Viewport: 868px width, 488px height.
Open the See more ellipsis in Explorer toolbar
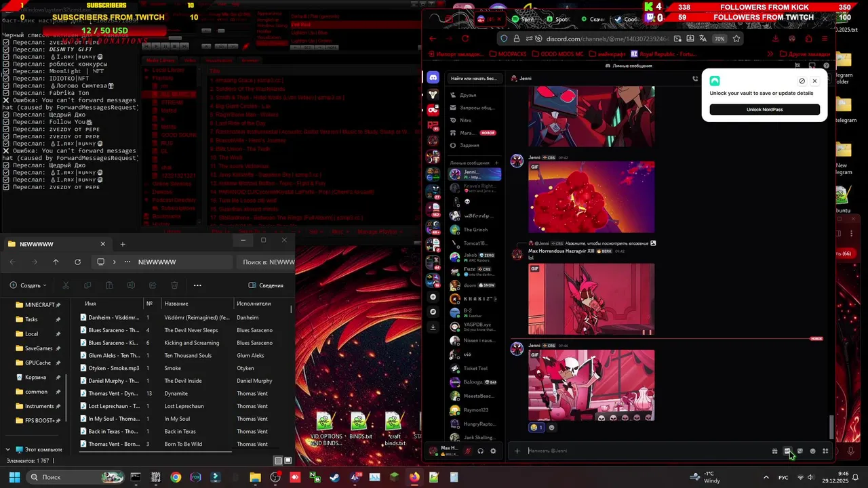(197, 285)
